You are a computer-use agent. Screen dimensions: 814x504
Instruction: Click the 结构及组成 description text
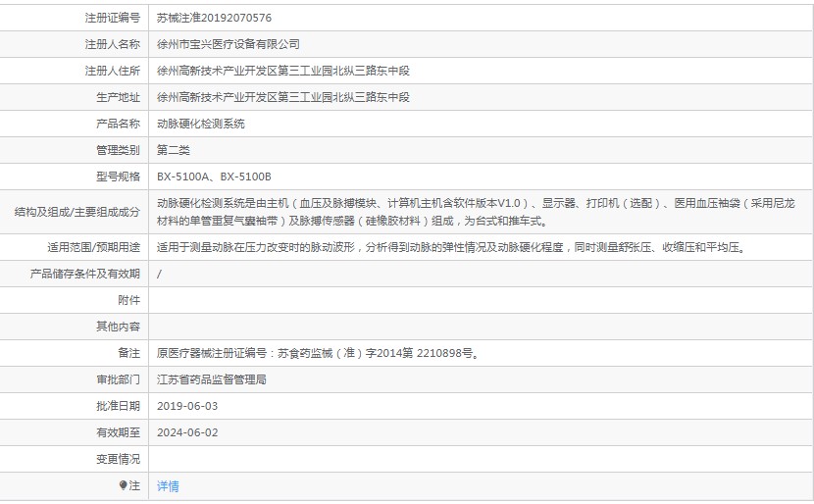(476, 212)
